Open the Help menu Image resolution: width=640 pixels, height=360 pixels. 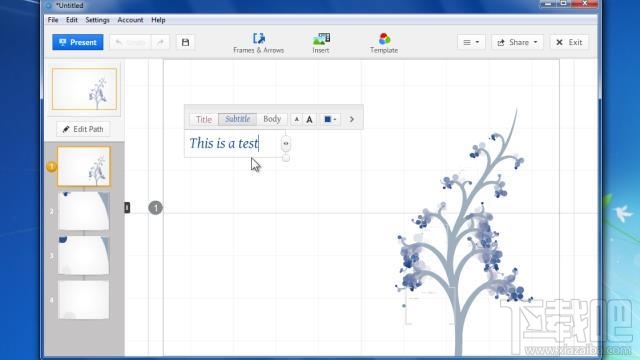(x=158, y=20)
